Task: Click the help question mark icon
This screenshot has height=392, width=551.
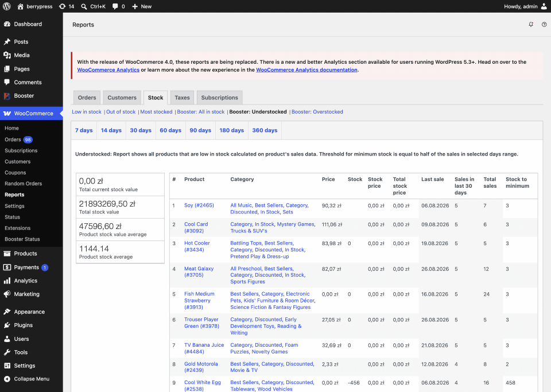Action: pos(544,25)
